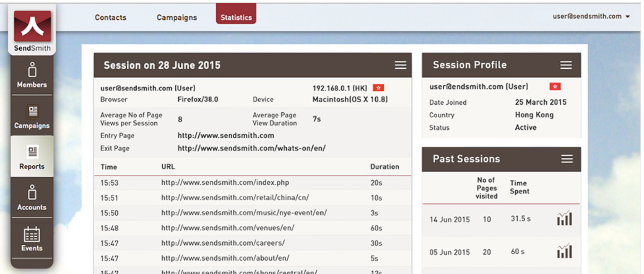The height and width of the screenshot is (274, 644).
Task: Click the Duration column header
Action: click(384, 167)
